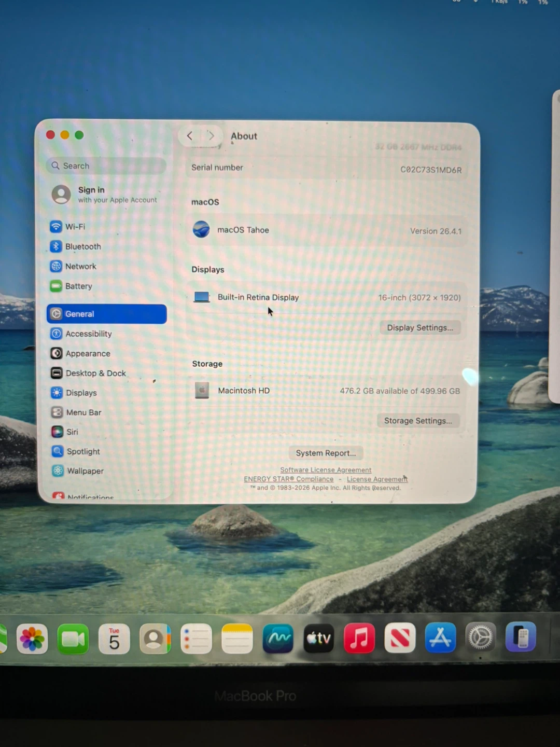This screenshot has height=747, width=560.
Task: Click the macOS Tahoe icon
Action: (201, 229)
